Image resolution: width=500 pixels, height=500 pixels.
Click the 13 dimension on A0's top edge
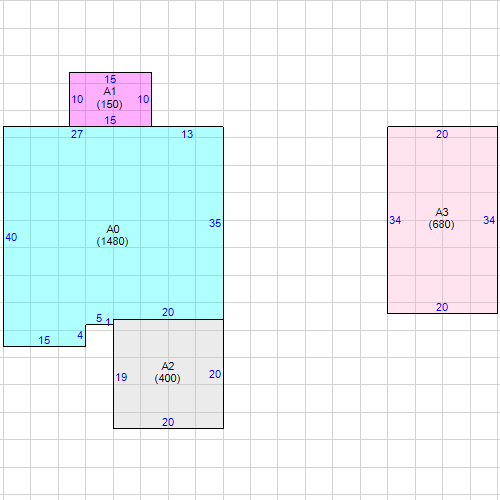(x=187, y=134)
